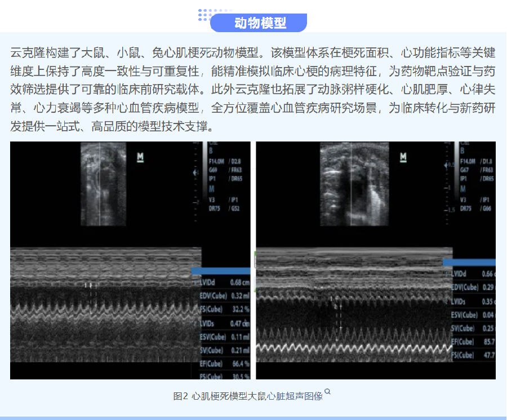Screen dimensions: 507x420
Task: Click the EF(Cube) 66.4 % value in left image
Action: click(x=225, y=364)
